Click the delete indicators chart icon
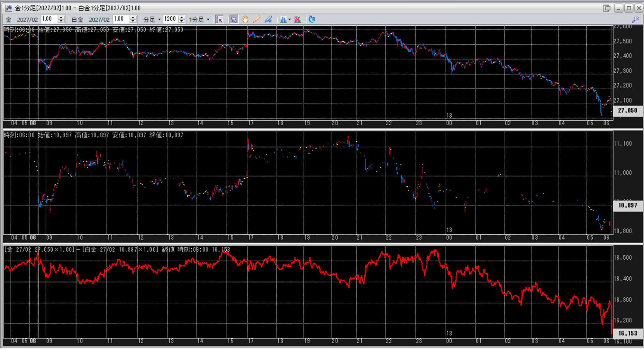Viewport: 644px width, 349px height. (x=297, y=19)
